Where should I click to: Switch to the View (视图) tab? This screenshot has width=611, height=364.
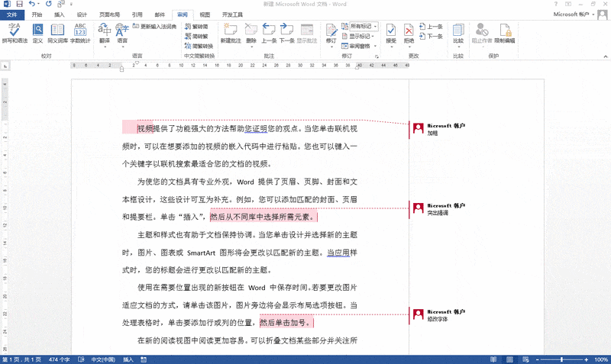pos(205,14)
